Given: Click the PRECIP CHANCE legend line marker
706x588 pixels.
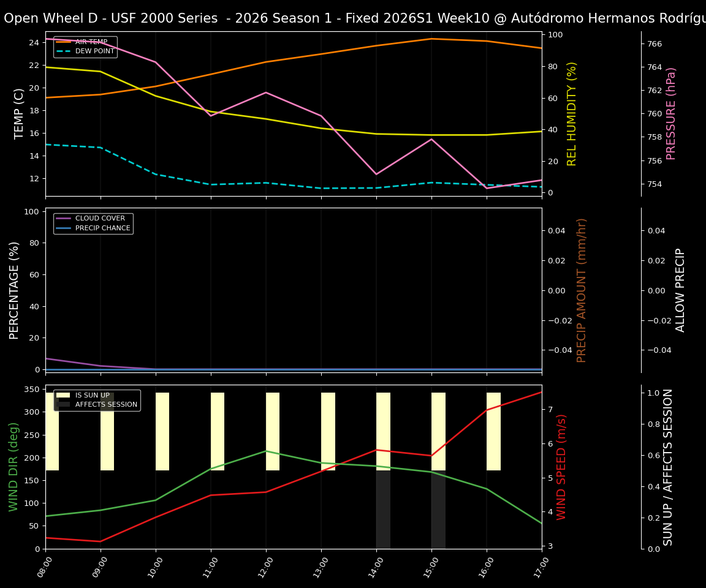Looking at the screenshot, I should coord(65,227).
